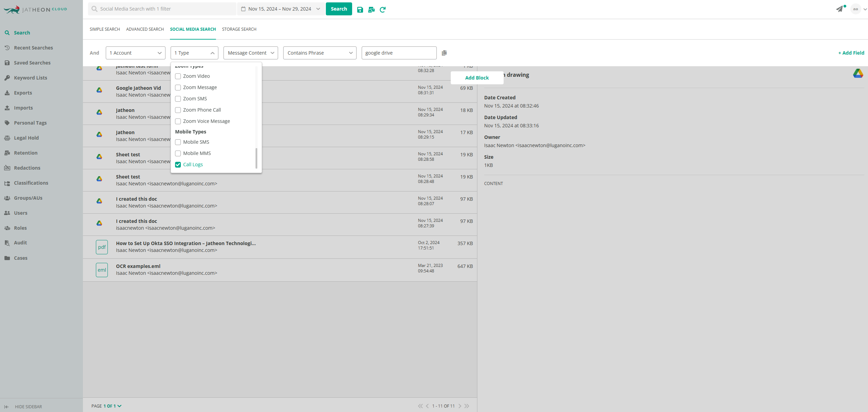Viewport: 868px width, 412px height.
Task: Click the google drive phrase input field
Action: tap(399, 53)
